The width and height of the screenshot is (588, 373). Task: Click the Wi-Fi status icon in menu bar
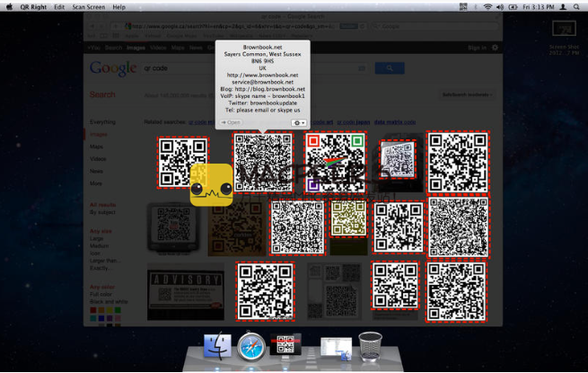tap(487, 6)
